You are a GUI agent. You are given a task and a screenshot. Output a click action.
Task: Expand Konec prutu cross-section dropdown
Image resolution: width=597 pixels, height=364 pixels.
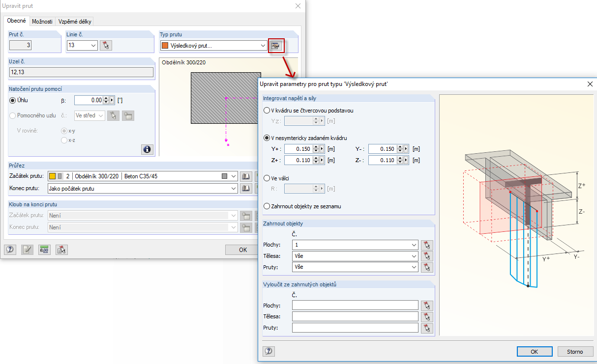pyautogui.click(x=234, y=188)
